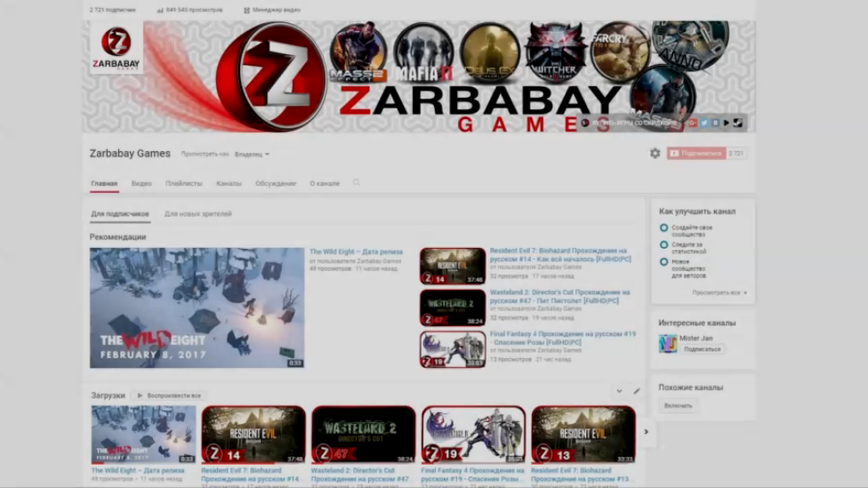Click the Загрузки section heading
This screenshot has height=488, width=868.
(x=108, y=396)
